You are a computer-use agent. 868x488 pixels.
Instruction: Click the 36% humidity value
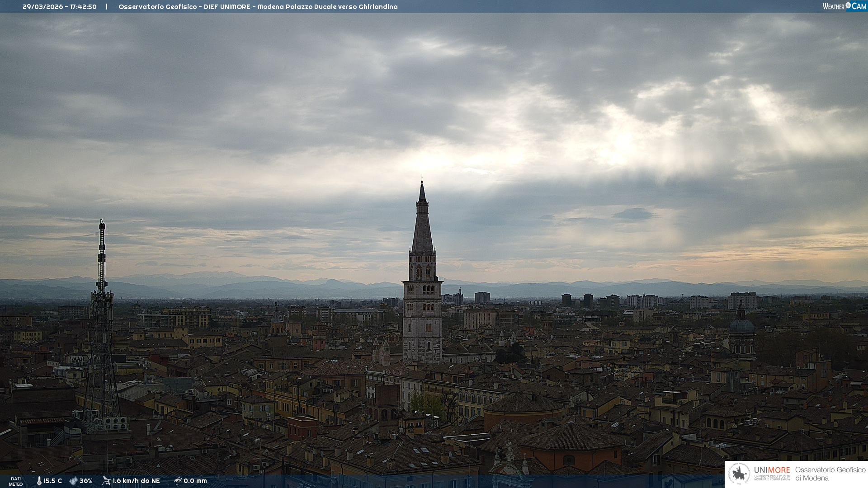coord(86,481)
